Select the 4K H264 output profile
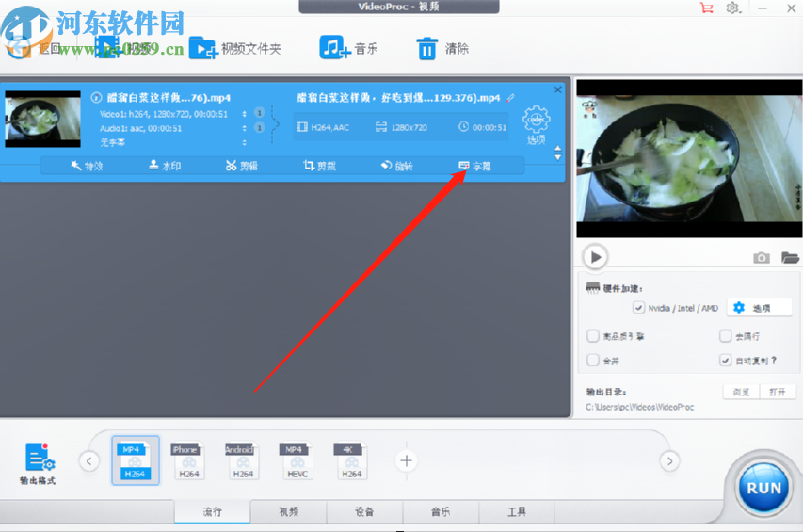 coord(350,460)
